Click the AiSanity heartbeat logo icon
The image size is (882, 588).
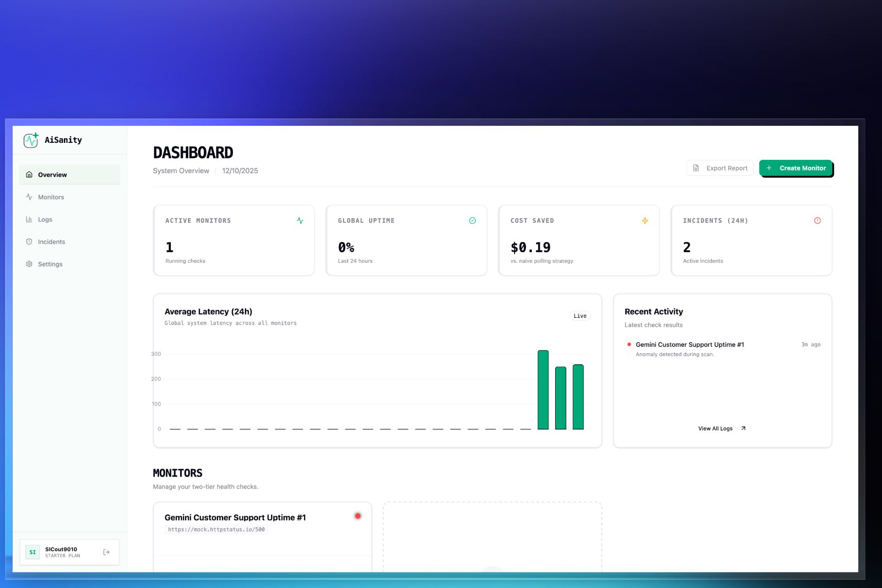coord(31,140)
